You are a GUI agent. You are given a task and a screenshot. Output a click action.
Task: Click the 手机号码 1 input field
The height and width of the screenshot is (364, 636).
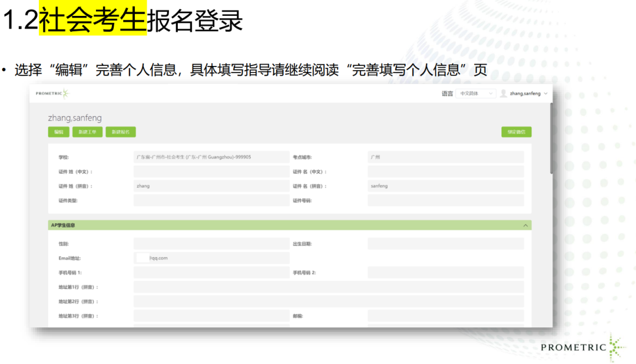[211, 273]
